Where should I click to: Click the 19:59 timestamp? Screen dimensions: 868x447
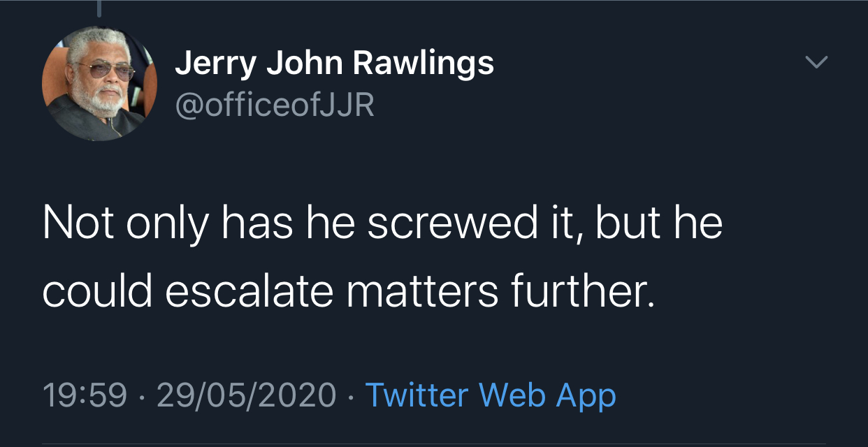pyautogui.click(x=85, y=395)
